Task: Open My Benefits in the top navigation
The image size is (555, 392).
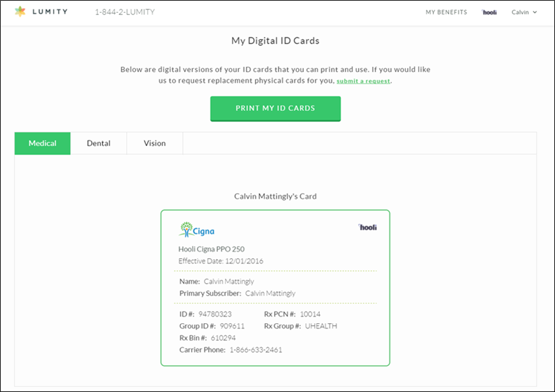Action: (446, 12)
